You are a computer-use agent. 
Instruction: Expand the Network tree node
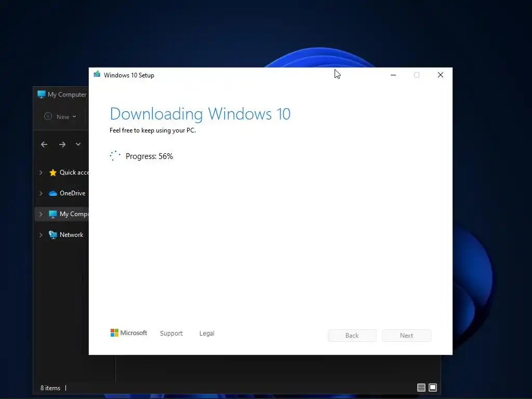tap(41, 235)
